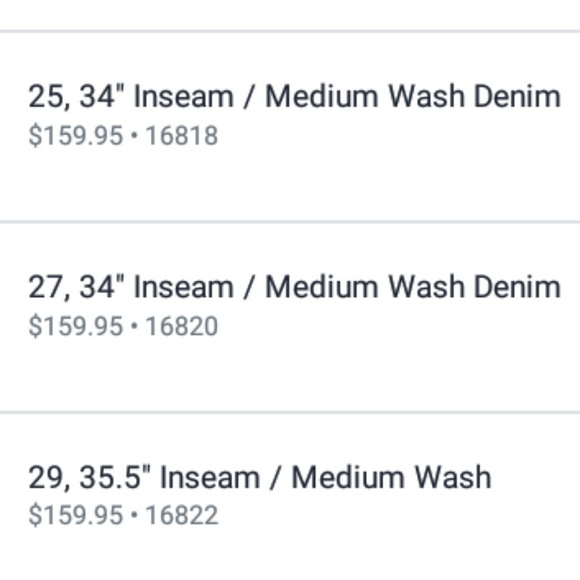Click SKU number 16822
Screen dimensions: 580x580
(182, 515)
